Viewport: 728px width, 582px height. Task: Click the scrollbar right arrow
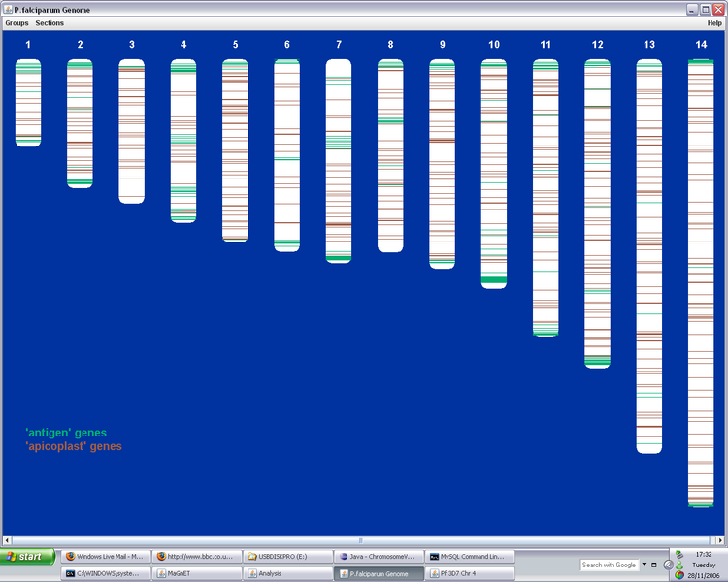tap(720, 540)
